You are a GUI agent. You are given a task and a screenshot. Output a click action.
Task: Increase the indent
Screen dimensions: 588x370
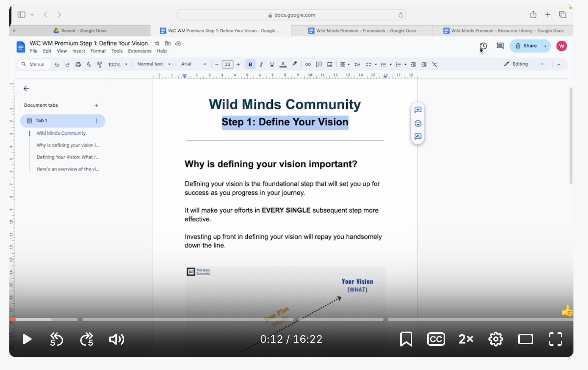pyautogui.click(x=424, y=65)
